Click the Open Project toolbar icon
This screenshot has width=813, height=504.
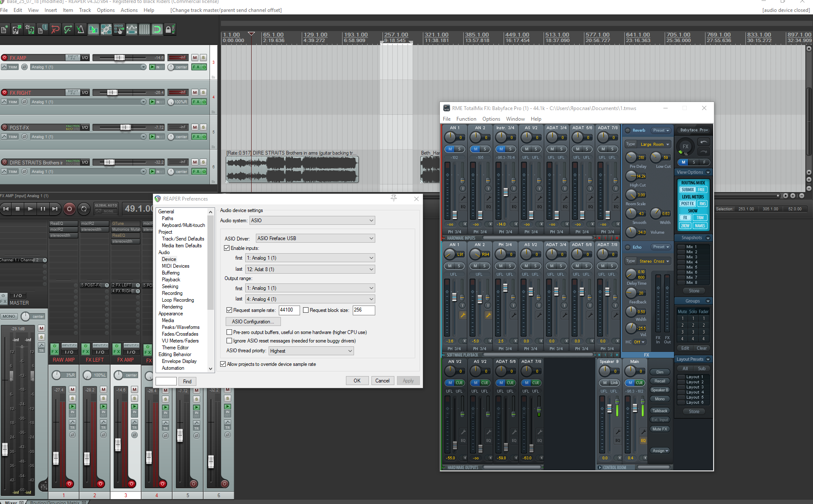tap(17, 29)
